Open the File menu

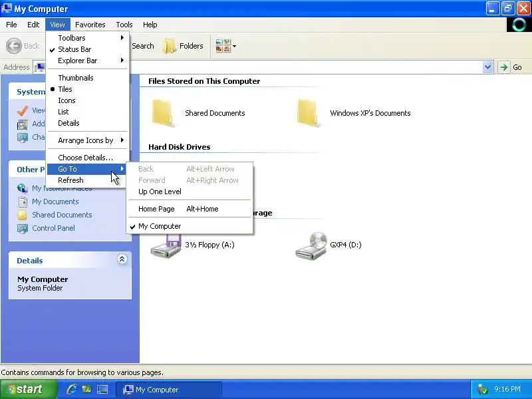pyautogui.click(x=11, y=25)
